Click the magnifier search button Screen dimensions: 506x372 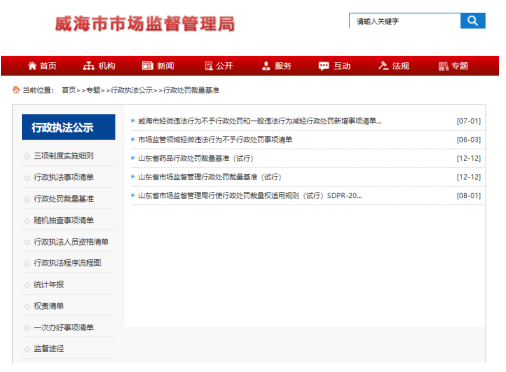[x=472, y=21]
